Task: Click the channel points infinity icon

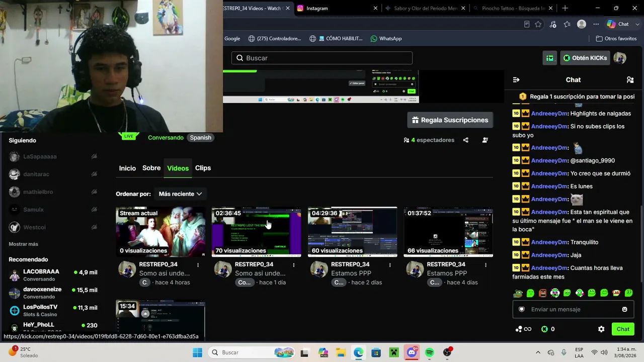Action: 524,329
